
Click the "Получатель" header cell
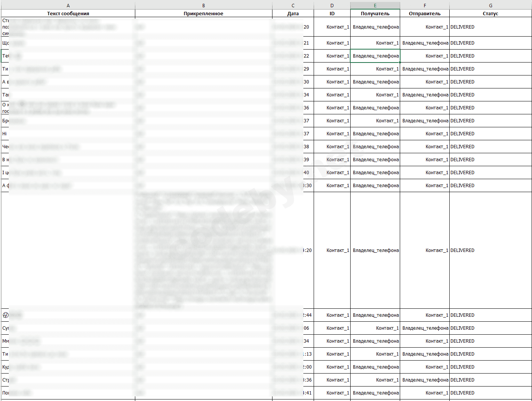(x=375, y=13)
